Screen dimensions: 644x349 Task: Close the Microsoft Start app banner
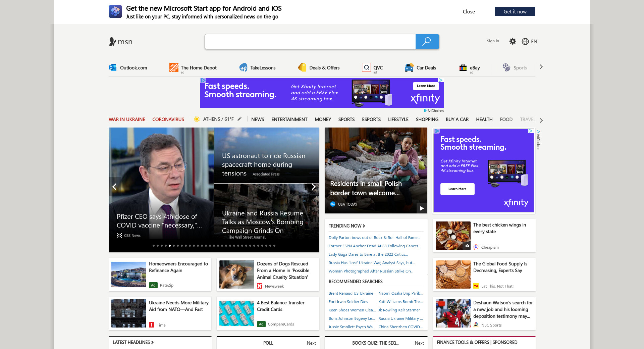point(469,11)
